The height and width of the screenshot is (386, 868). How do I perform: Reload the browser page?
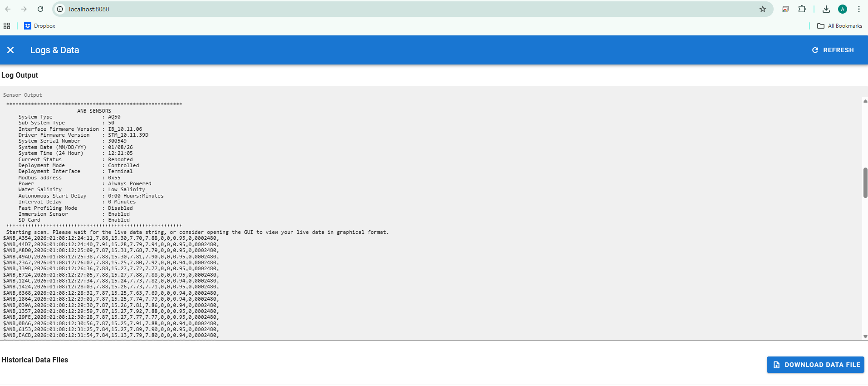tap(40, 9)
